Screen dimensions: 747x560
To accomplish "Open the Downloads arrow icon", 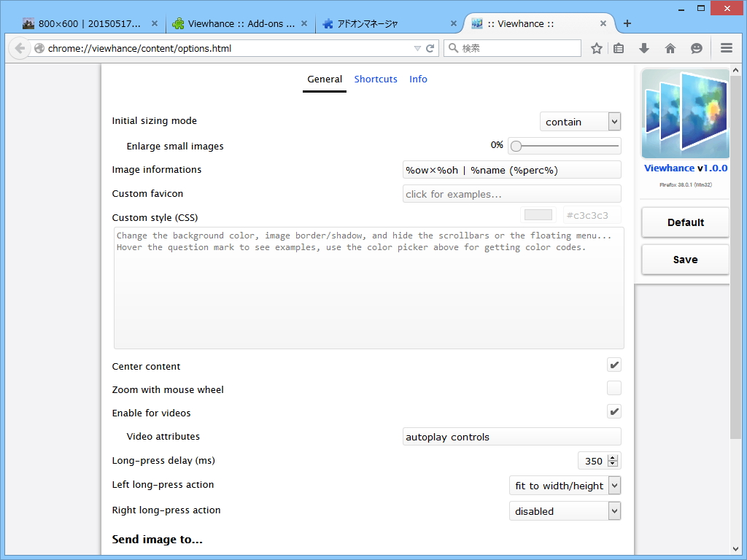I will pyautogui.click(x=645, y=47).
